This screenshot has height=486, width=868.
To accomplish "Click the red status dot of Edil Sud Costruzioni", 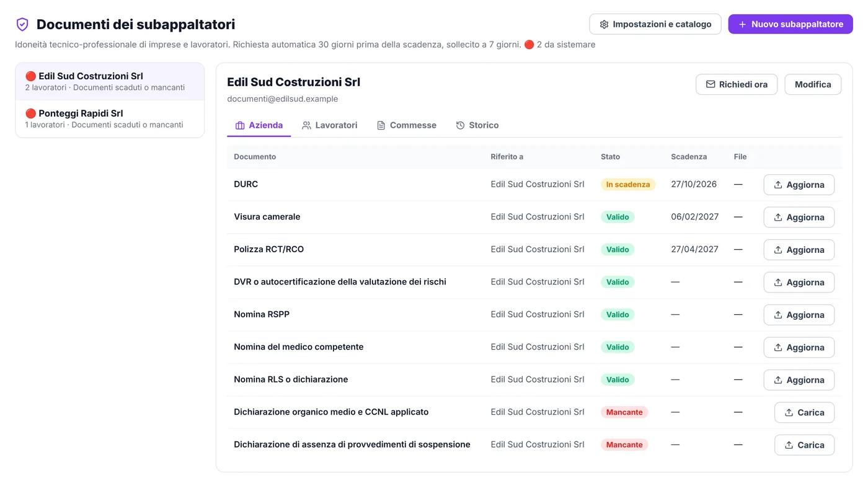I will [30, 76].
